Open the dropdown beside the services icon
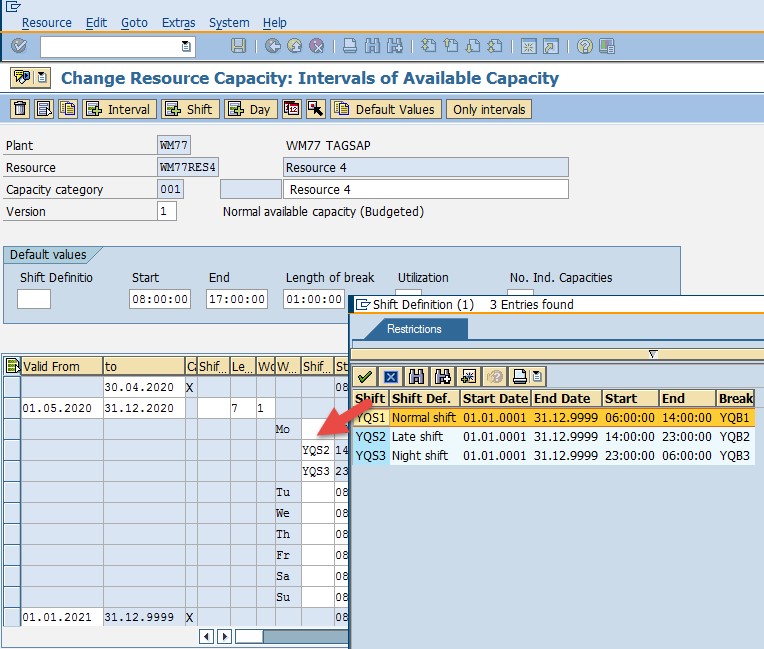This screenshot has height=649, width=764. [x=42, y=77]
